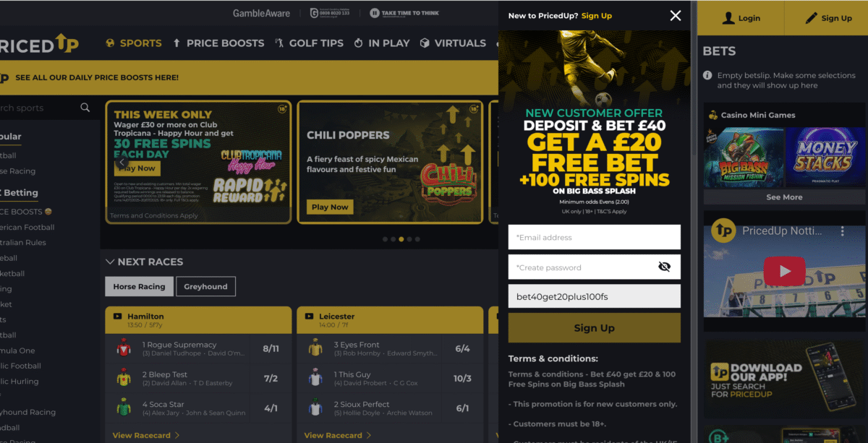Go to previous carousel banner arrow
Screen dimensions: 868x443
point(122,163)
